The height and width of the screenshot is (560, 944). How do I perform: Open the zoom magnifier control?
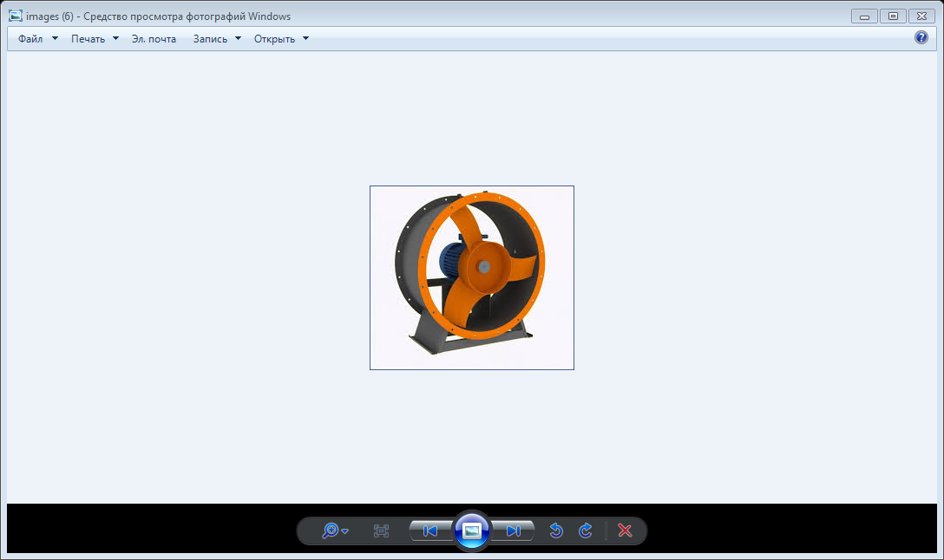pyautogui.click(x=335, y=531)
